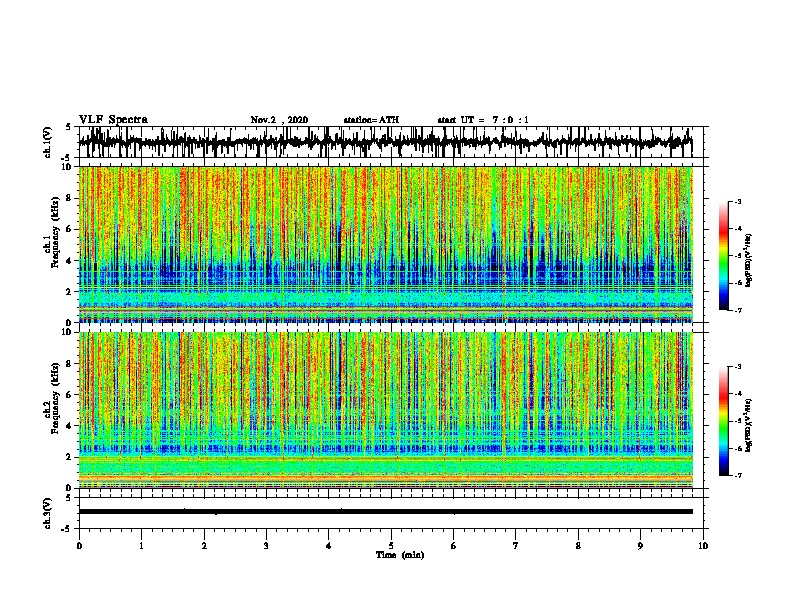Click the time axis tick label "6"
The image size is (792, 612).
tap(454, 546)
